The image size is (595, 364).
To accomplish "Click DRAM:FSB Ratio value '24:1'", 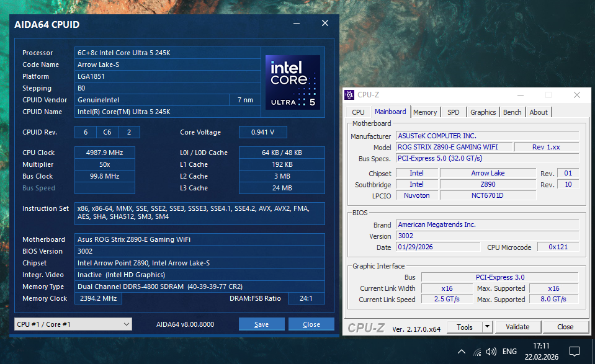I will point(306,298).
